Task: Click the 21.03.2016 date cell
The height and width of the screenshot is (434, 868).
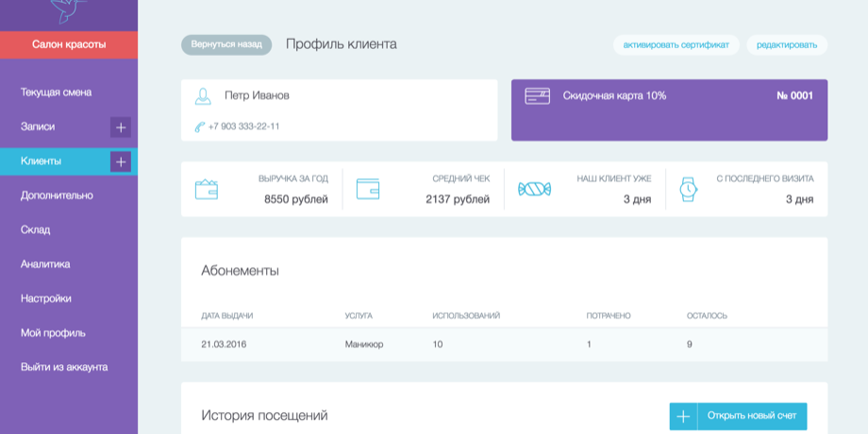Action: tap(224, 344)
